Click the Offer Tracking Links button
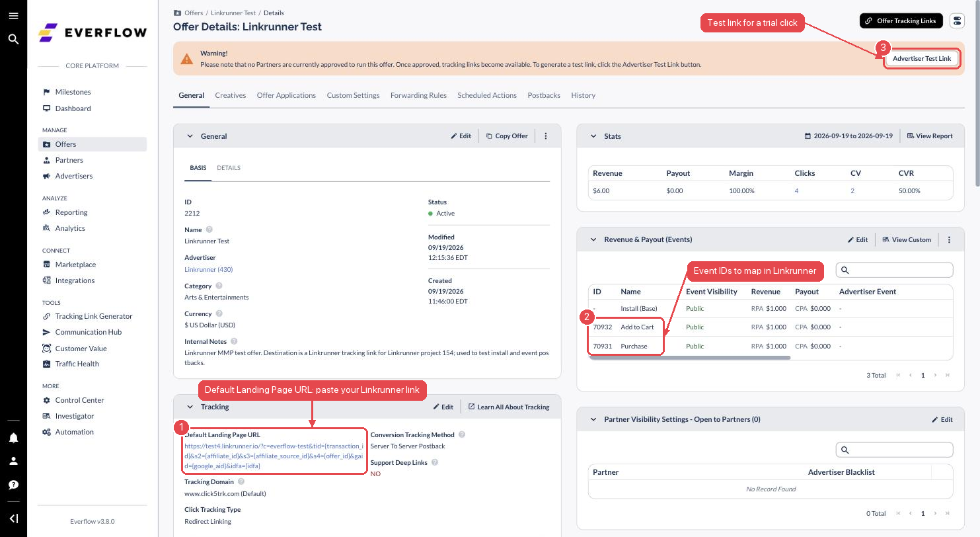The height and width of the screenshot is (537, 980). click(x=901, y=21)
